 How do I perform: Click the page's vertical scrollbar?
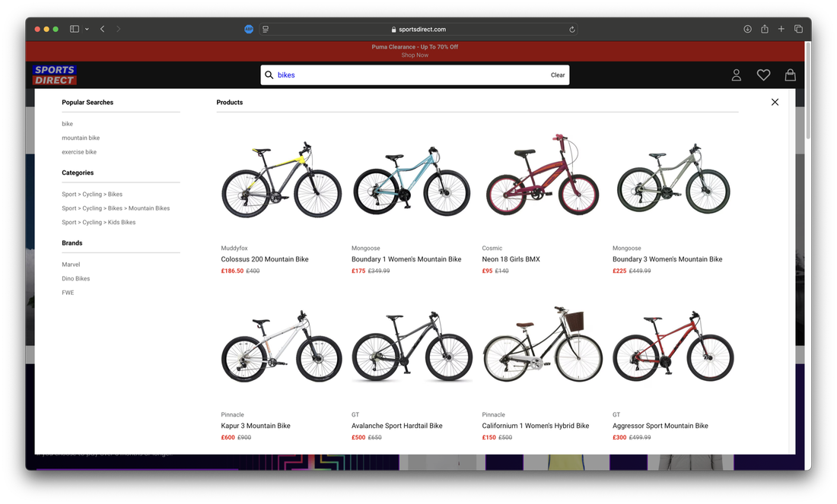(807, 90)
